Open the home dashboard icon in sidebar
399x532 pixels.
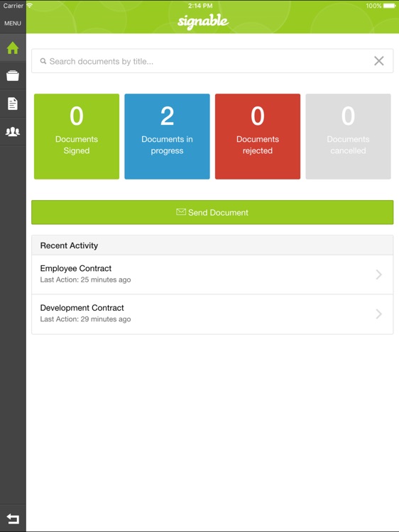[x=13, y=48]
